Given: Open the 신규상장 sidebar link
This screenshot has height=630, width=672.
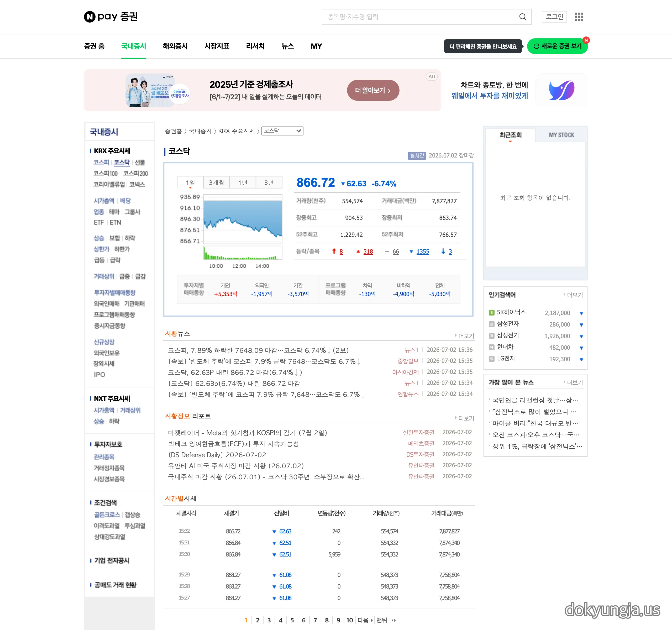Looking at the screenshot, I should [x=104, y=342].
